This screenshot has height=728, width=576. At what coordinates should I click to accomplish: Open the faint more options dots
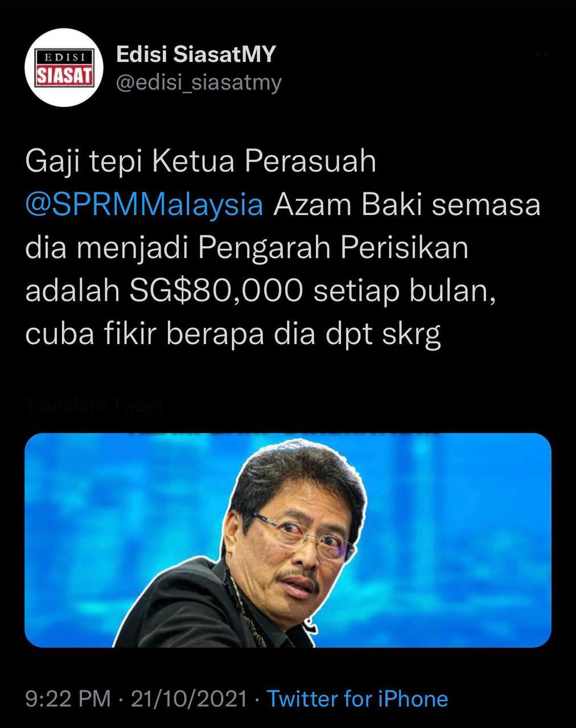(542, 55)
